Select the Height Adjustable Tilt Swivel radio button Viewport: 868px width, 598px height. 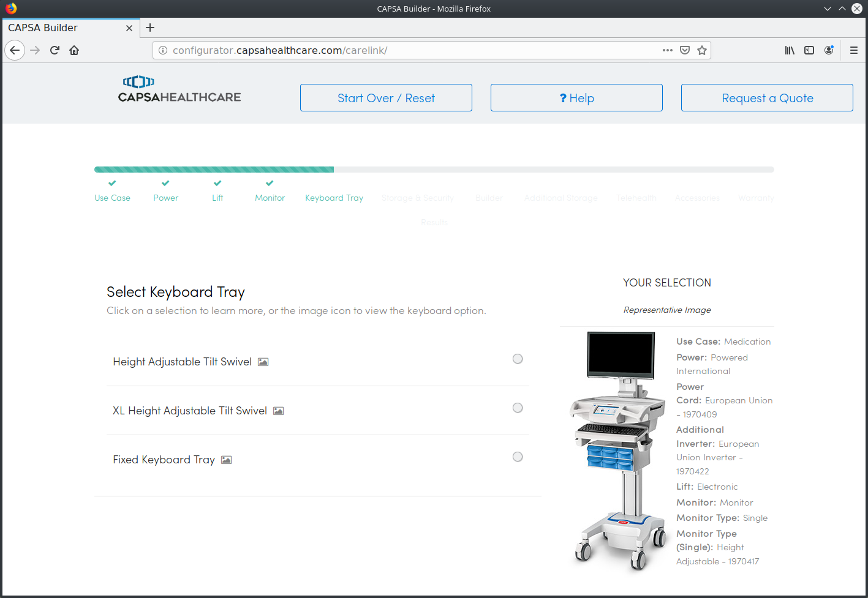click(x=517, y=359)
